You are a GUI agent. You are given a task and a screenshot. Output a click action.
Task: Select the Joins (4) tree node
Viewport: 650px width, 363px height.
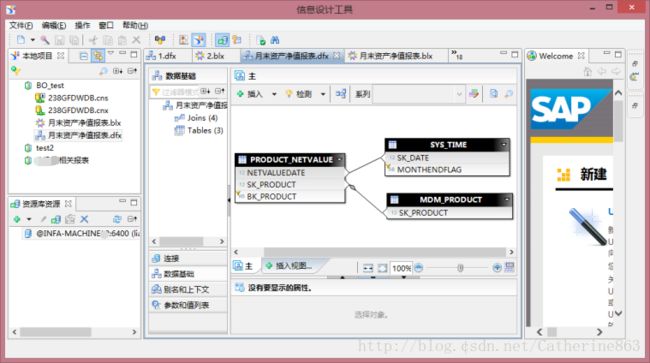tap(202, 118)
